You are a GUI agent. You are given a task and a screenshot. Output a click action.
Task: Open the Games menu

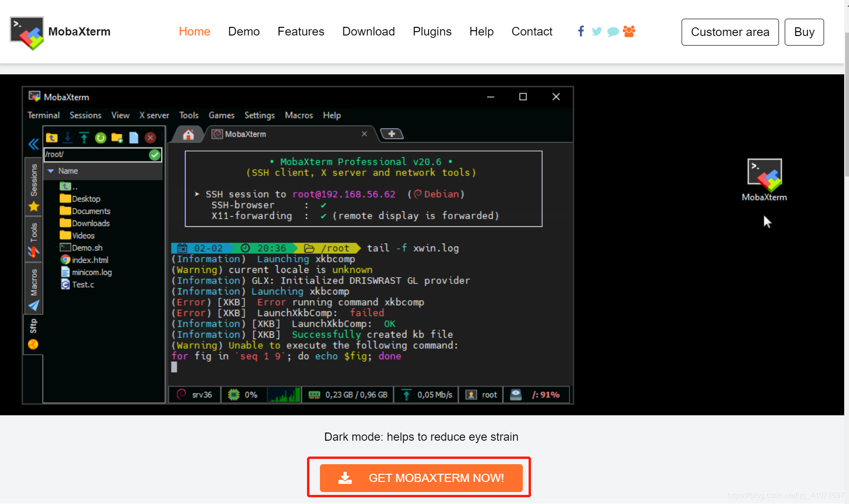click(222, 115)
